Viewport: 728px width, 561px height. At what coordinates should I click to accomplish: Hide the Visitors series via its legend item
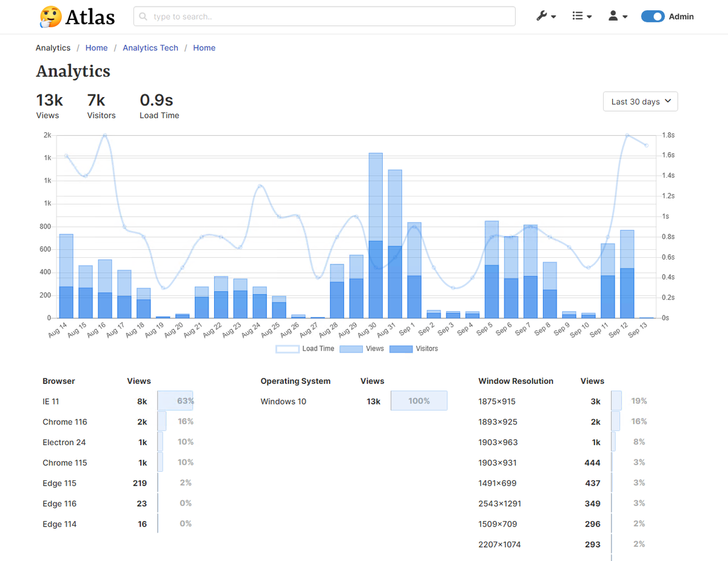(413, 349)
